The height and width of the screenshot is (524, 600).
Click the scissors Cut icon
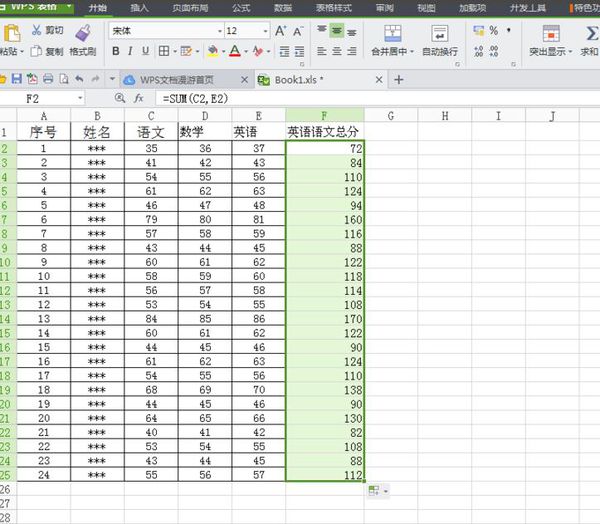[x=37, y=30]
